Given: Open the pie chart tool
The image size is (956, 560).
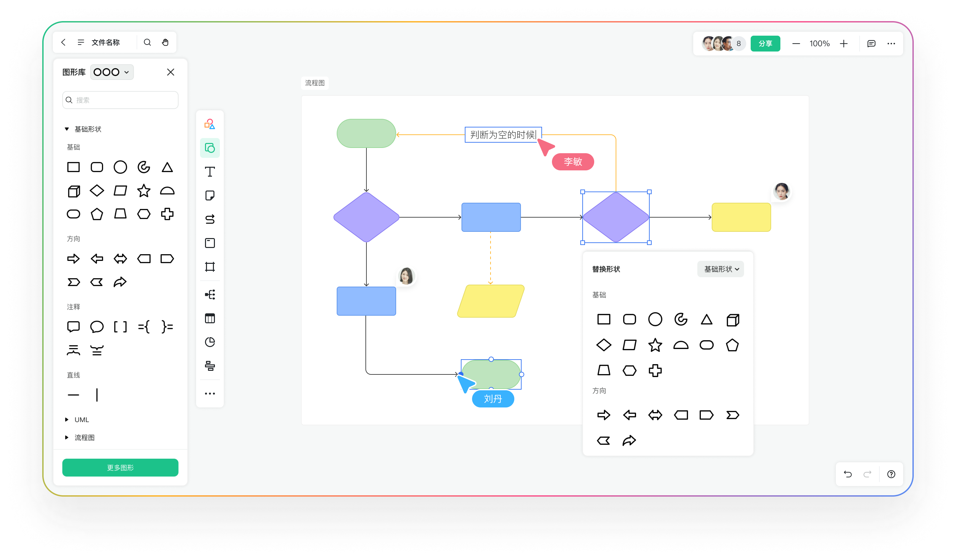Looking at the screenshot, I should tap(210, 342).
